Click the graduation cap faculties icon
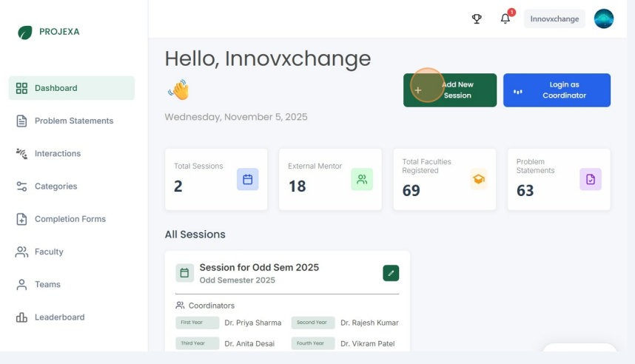 pos(478,179)
